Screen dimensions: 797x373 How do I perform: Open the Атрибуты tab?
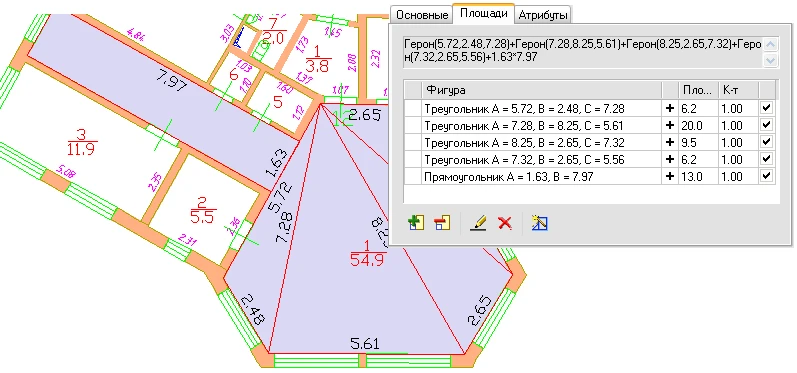(542, 15)
